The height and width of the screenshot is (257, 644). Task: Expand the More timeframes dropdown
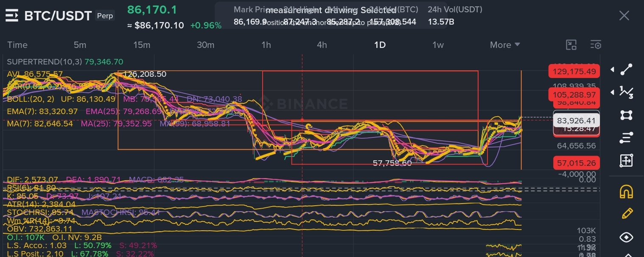coord(505,45)
